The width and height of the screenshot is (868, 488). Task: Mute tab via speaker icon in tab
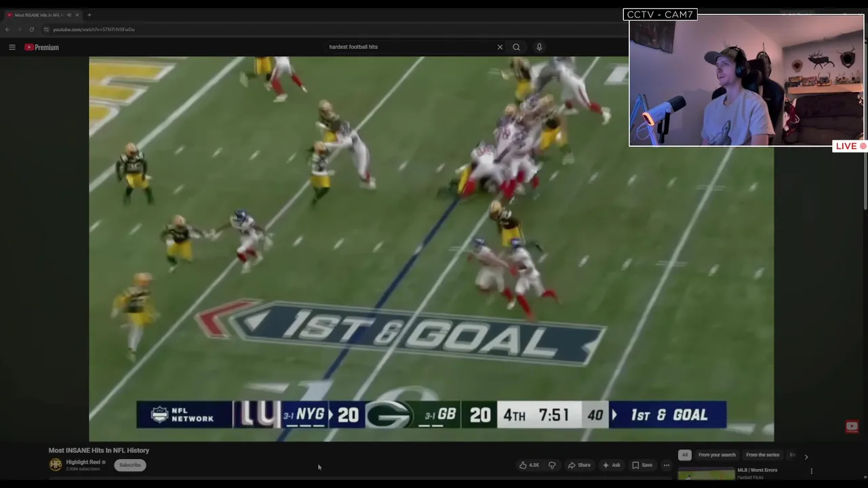[x=68, y=15]
